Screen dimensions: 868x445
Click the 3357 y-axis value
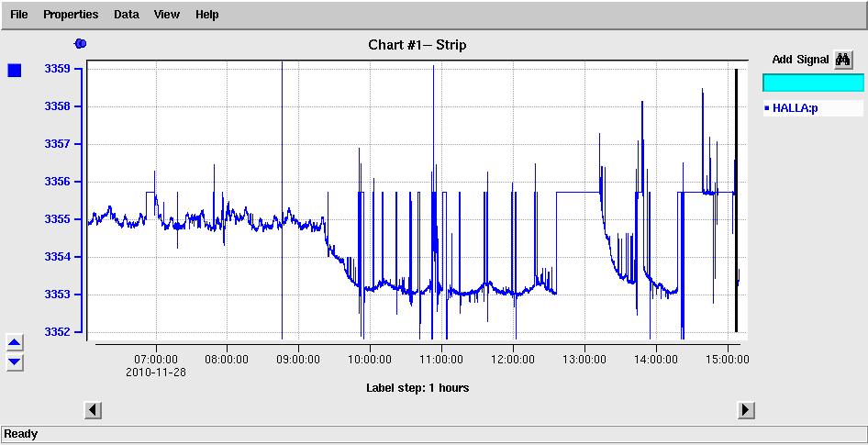tap(57, 144)
